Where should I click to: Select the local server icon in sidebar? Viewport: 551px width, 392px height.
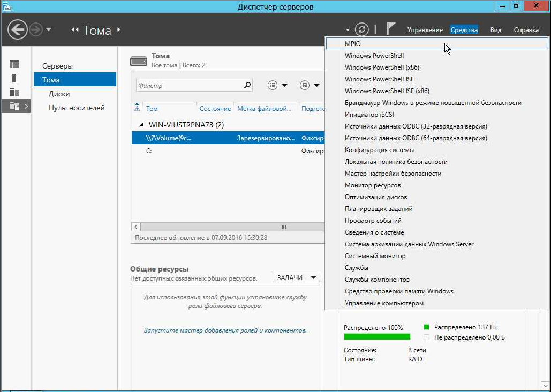14,78
